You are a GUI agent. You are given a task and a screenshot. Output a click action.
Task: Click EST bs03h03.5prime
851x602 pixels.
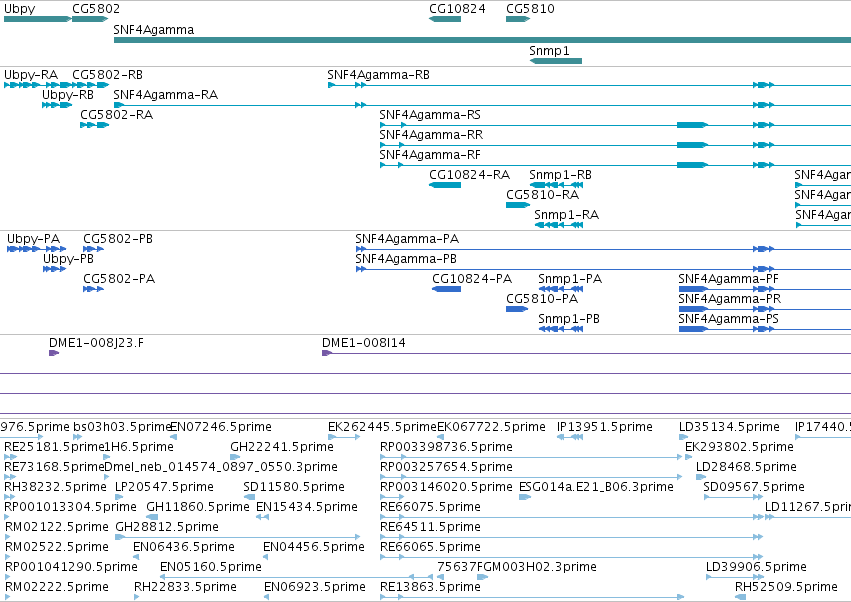[x=122, y=427]
